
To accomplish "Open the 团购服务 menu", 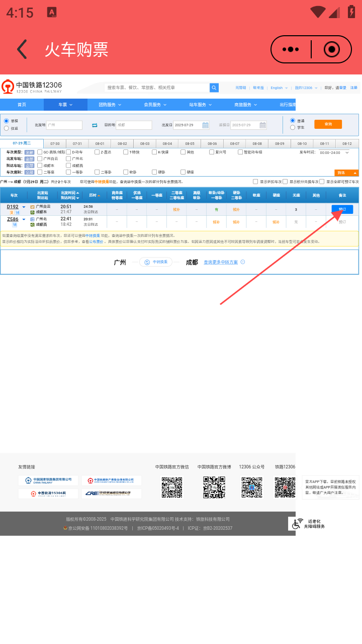I will (109, 105).
